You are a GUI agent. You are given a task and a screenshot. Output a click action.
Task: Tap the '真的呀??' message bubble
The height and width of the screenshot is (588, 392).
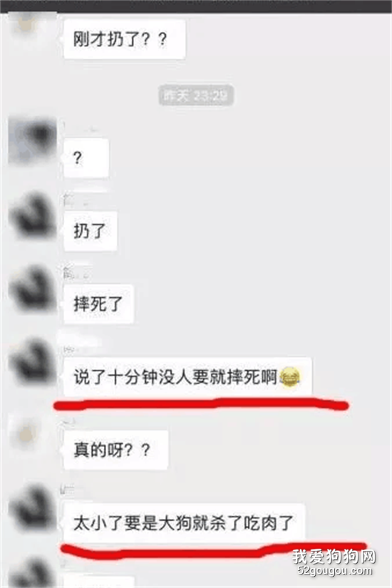pyautogui.click(x=116, y=450)
